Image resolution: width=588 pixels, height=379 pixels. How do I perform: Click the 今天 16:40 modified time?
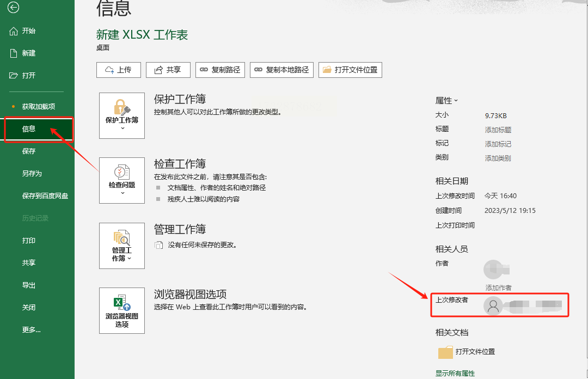click(x=501, y=196)
